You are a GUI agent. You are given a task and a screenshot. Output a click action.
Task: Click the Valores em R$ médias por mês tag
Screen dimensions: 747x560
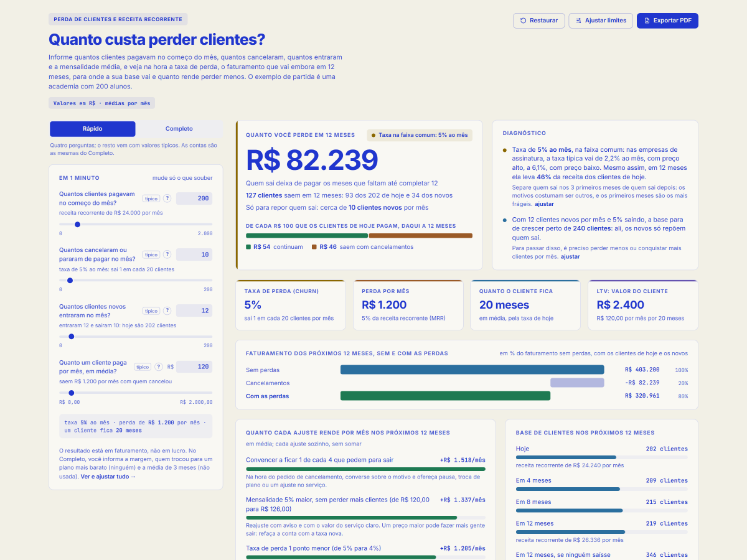(101, 103)
